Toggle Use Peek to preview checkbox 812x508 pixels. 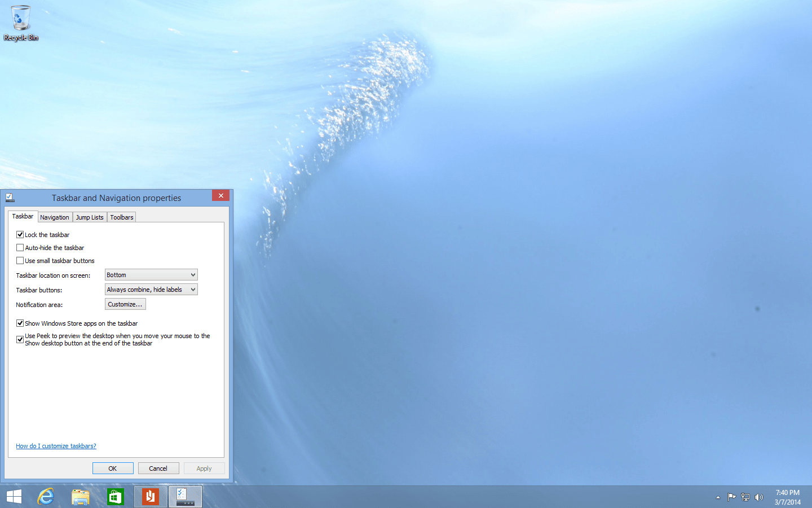pyautogui.click(x=20, y=339)
